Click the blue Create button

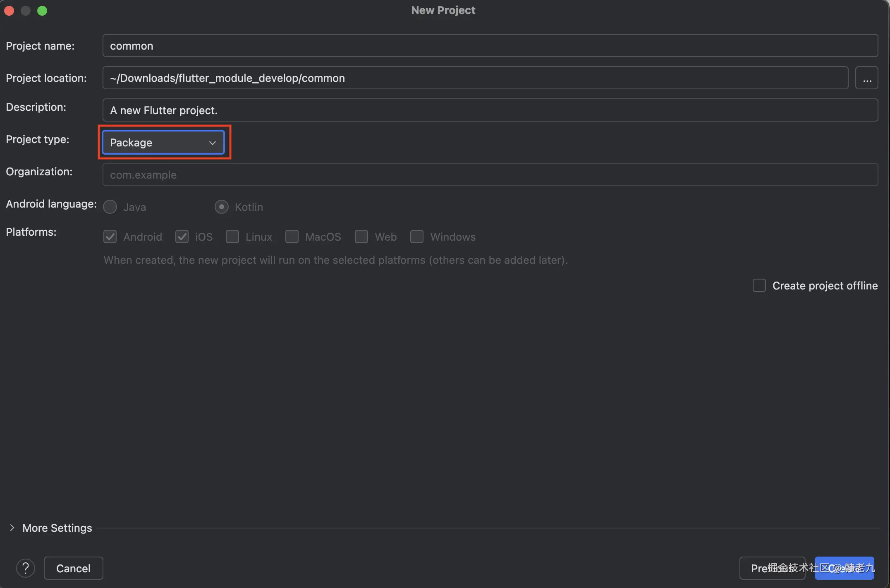point(844,568)
